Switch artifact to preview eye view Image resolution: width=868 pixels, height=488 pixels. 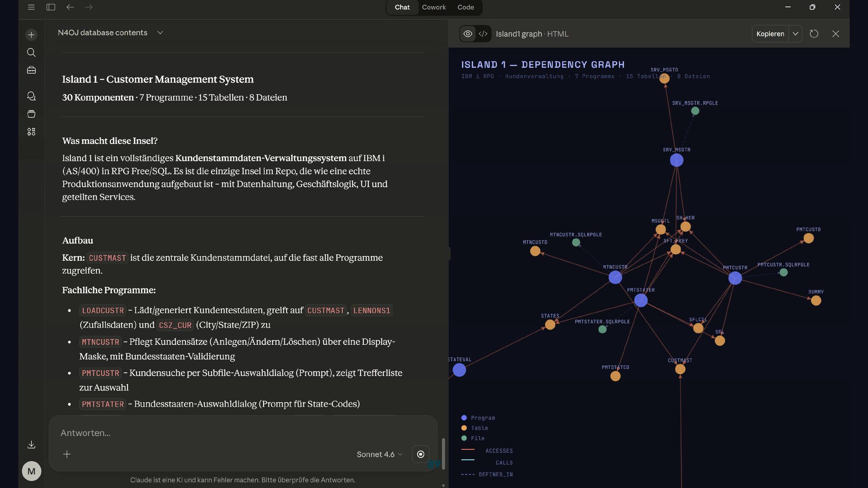point(468,34)
